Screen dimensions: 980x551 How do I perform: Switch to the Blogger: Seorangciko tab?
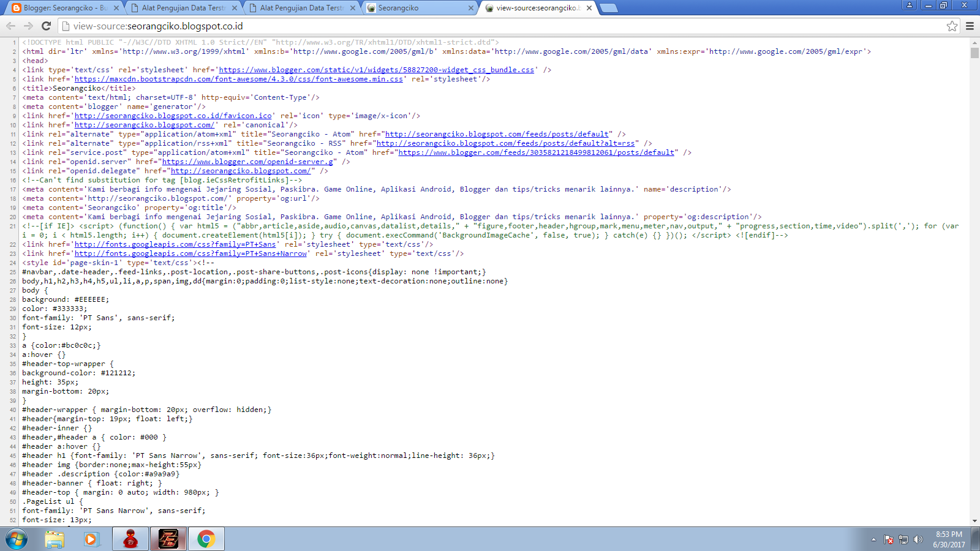click(x=66, y=8)
